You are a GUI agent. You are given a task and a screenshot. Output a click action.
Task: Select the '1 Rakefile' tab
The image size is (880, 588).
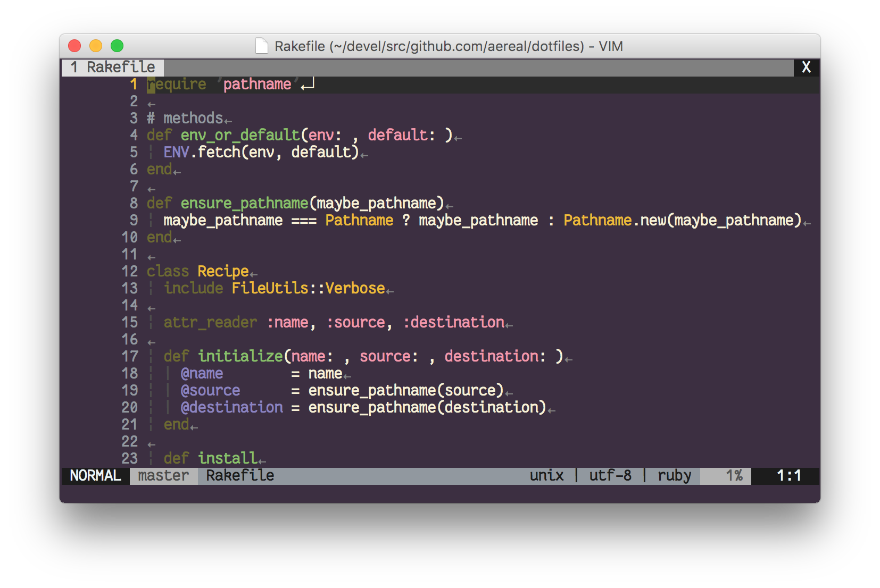click(x=113, y=67)
